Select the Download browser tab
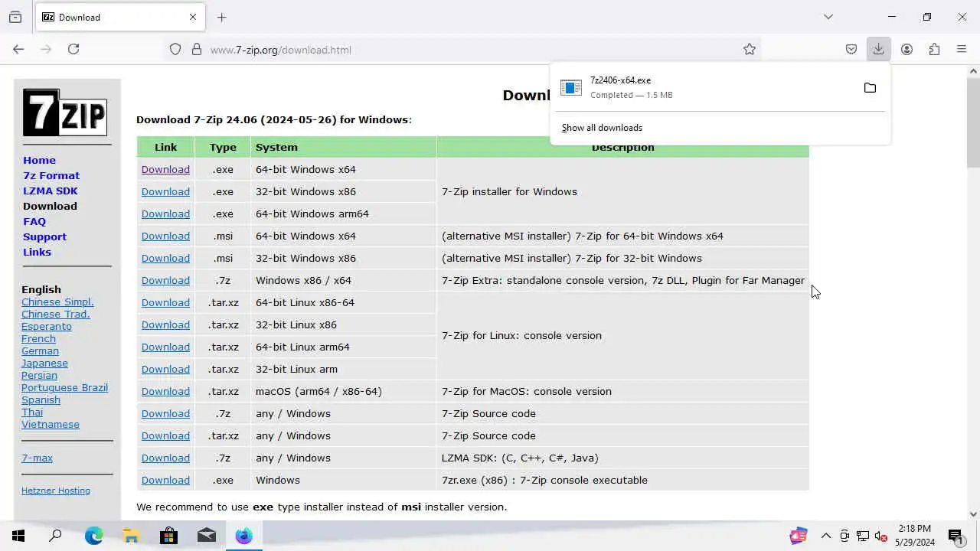Image resolution: width=980 pixels, height=551 pixels. coord(119,17)
